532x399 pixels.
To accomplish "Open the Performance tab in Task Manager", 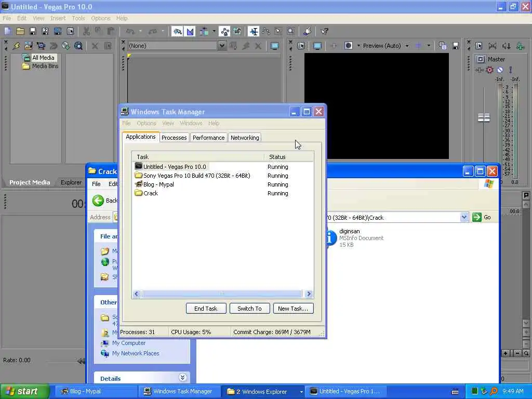I will click(x=208, y=138).
